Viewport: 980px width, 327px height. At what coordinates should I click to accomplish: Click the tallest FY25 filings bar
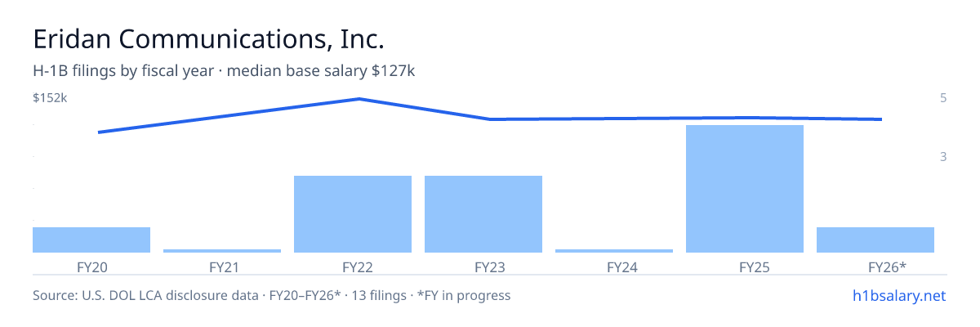[745, 189]
